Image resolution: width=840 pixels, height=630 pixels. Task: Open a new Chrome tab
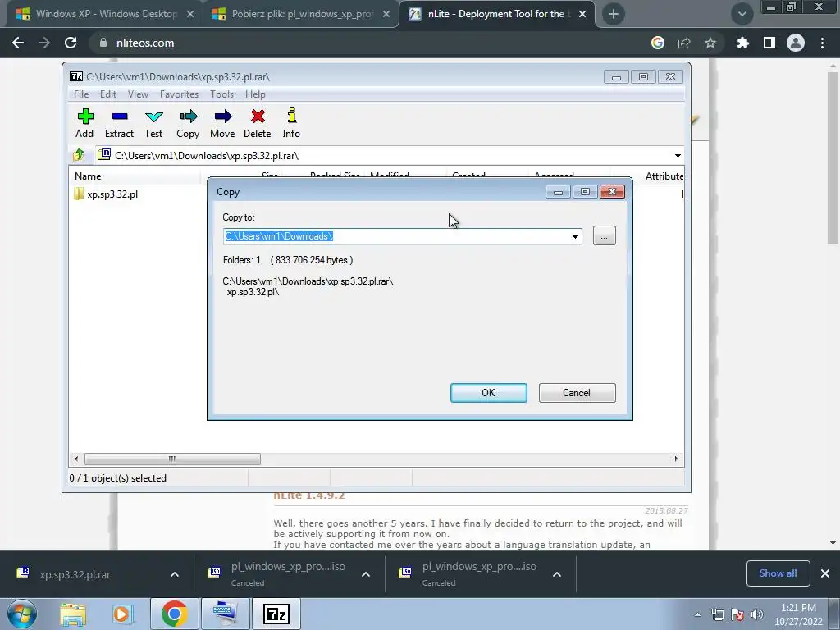point(614,14)
